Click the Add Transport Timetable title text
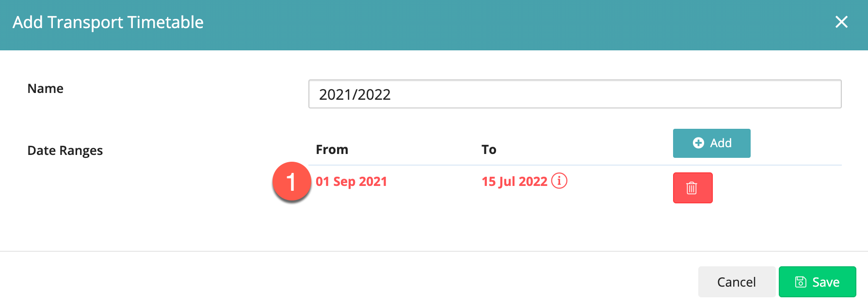Viewport: 868px width, 306px height. click(x=108, y=22)
